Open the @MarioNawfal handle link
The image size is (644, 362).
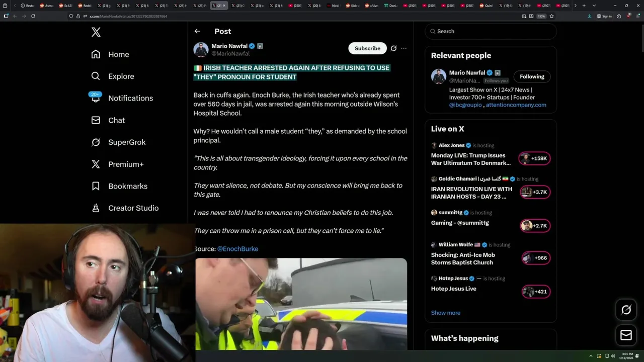230,53
